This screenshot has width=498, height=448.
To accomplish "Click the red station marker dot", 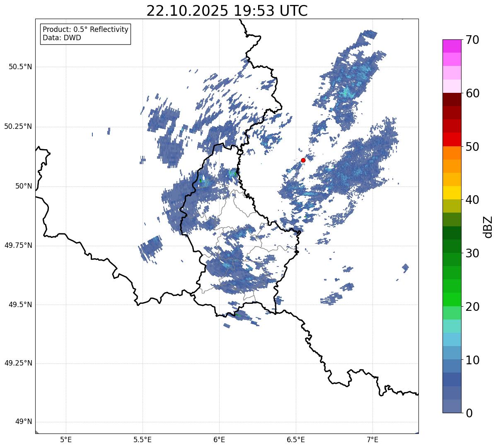I will pyautogui.click(x=303, y=160).
